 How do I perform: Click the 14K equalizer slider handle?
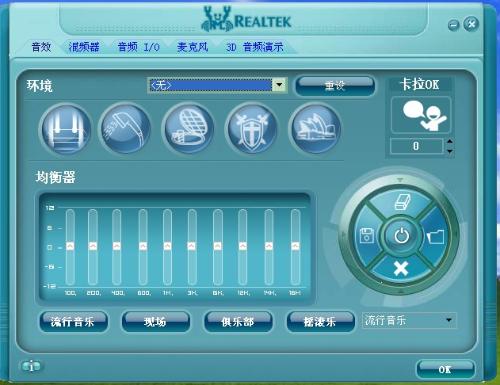tap(269, 246)
